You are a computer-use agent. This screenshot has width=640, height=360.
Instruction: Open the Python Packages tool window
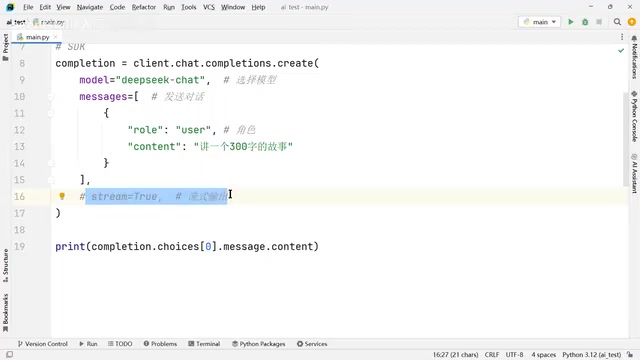(259, 344)
